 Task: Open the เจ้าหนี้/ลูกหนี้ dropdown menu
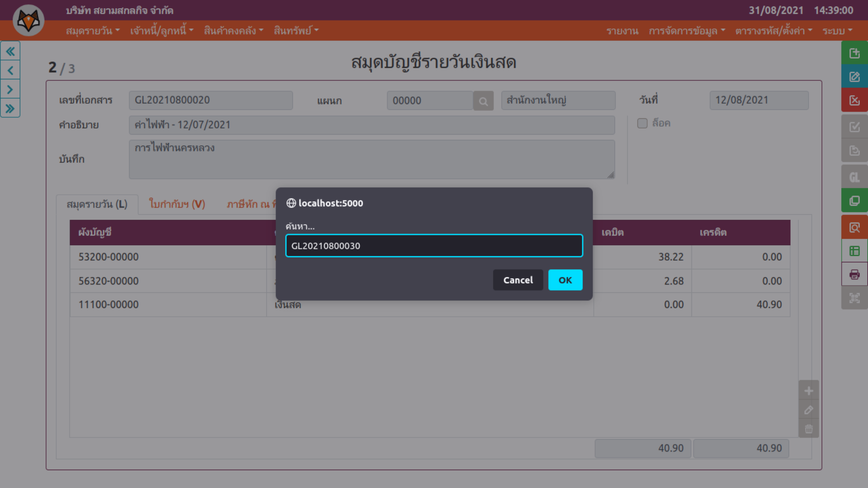162,30
